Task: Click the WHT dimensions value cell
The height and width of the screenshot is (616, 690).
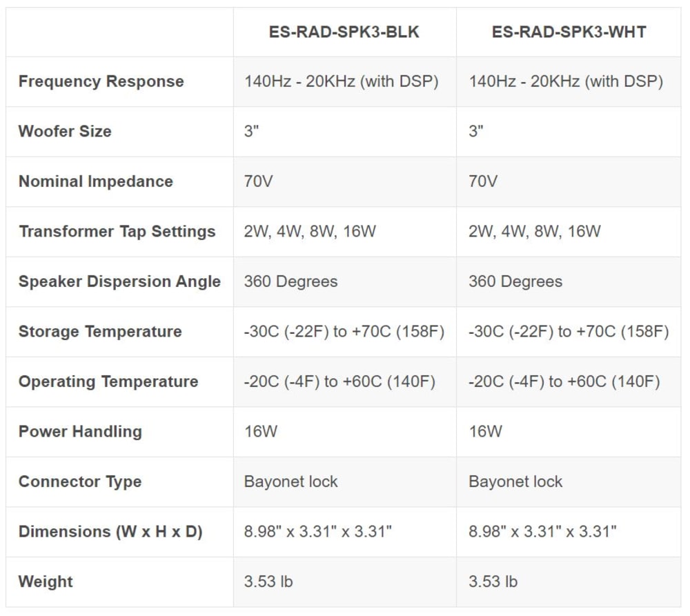Action: click(569, 532)
